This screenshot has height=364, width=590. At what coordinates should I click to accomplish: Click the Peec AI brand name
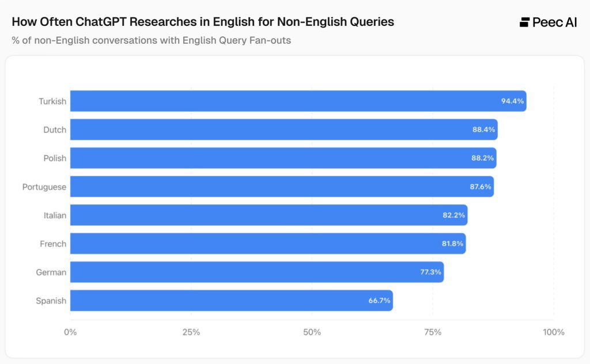pos(555,22)
